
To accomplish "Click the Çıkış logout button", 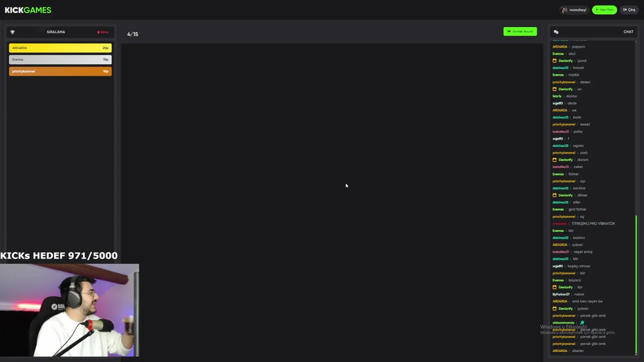I will pyautogui.click(x=629, y=10).
